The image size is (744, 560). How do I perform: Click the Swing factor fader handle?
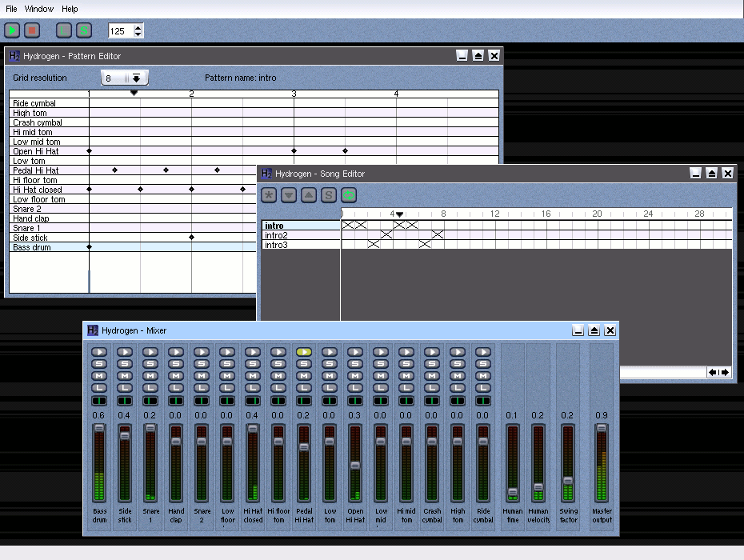tap(568, 481)
